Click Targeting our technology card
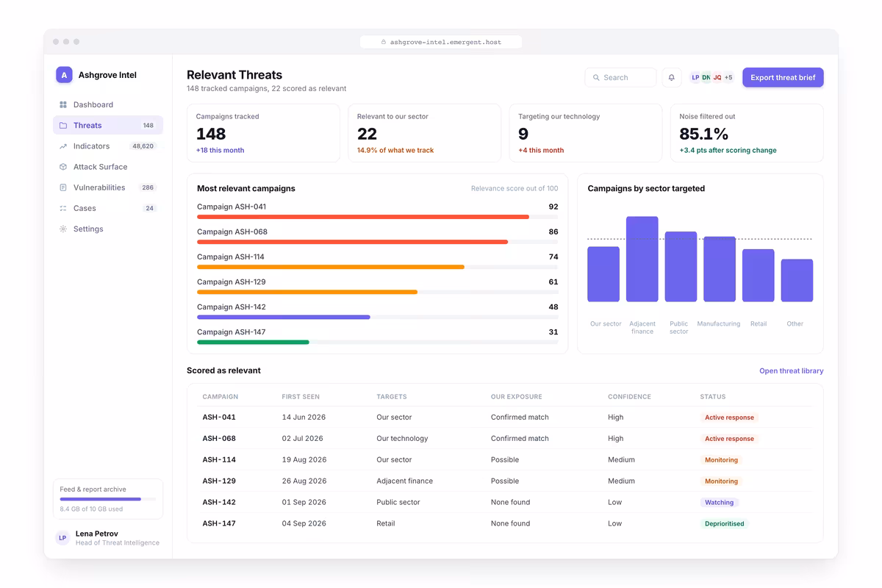Viewport: 882px width, 588px height. pos(586,133)
